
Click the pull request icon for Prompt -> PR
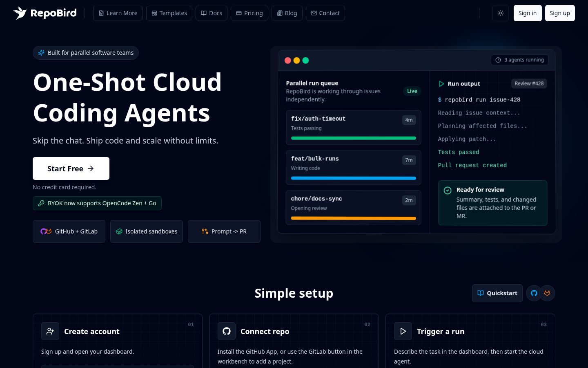coord(205,231)
